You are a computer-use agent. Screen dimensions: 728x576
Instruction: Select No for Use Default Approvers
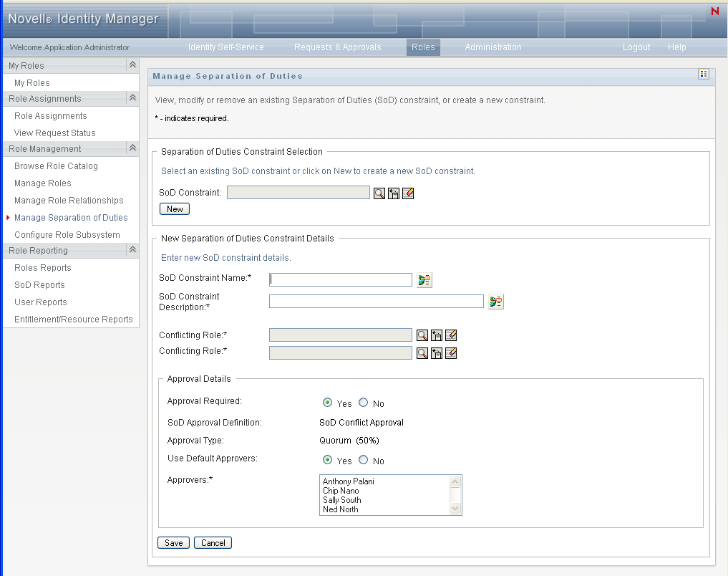[x=363, y=459]
